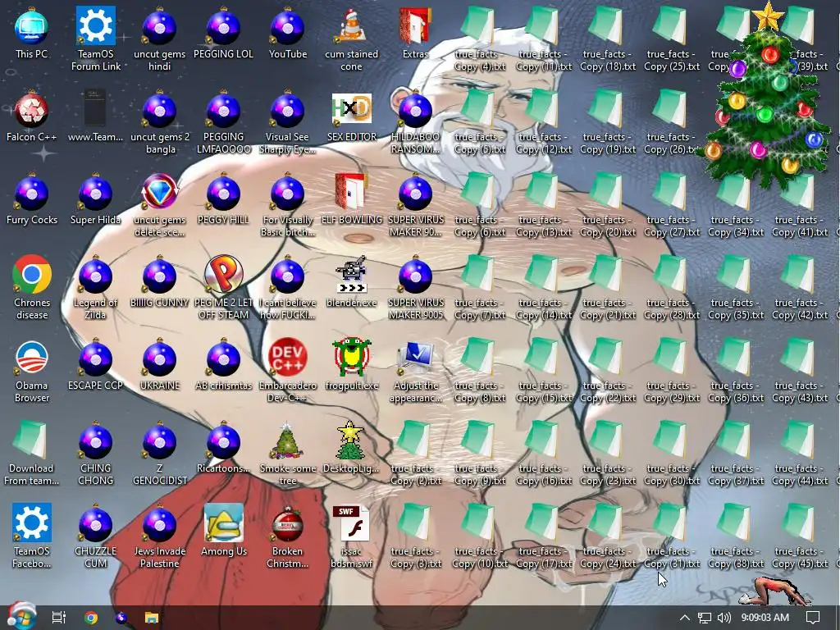840x630 pixels.
Task: Open the Extras folder icon
Action: [x=415, y=33]
